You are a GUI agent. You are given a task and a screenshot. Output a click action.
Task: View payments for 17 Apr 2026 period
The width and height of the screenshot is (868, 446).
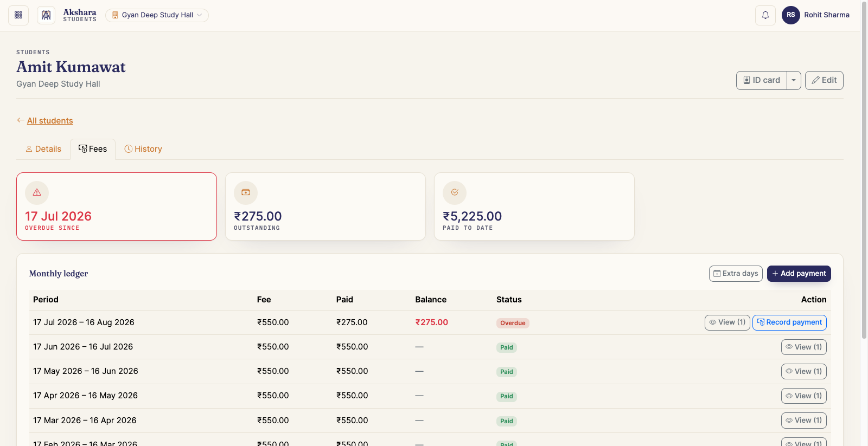(804, 396)
